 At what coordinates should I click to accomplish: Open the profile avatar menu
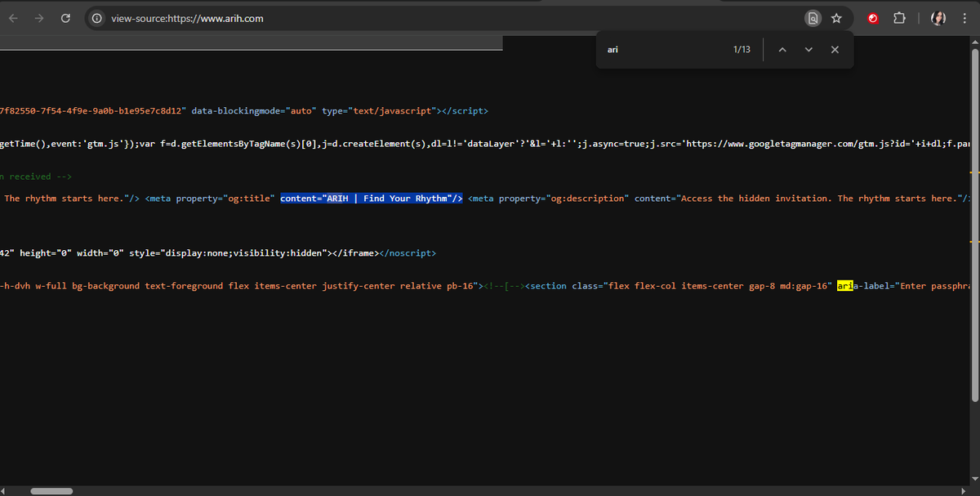point(938,18)
